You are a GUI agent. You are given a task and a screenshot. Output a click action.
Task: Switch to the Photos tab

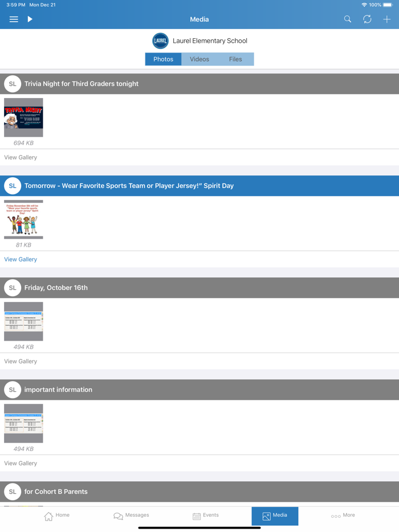click(164, 59)
